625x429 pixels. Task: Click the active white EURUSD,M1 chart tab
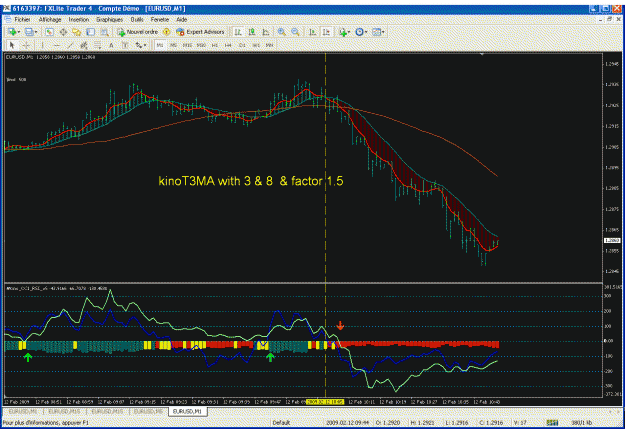pos(187,411)
